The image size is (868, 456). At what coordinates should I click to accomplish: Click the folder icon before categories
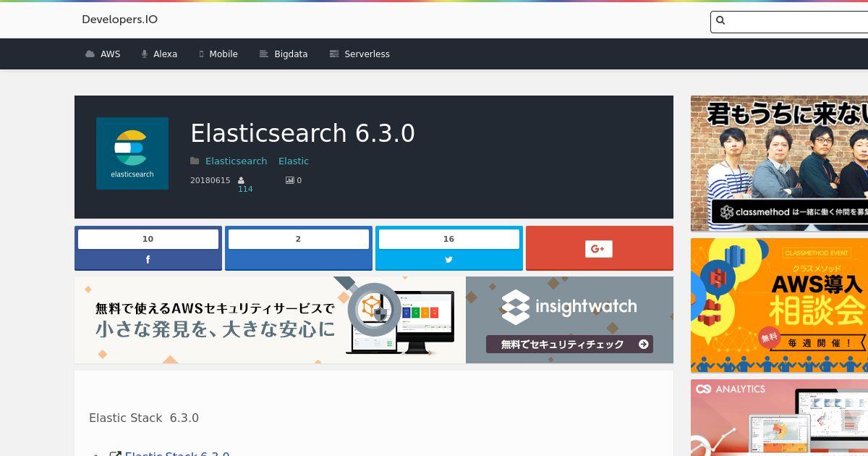pyautogui.click(x=195, y=161)
